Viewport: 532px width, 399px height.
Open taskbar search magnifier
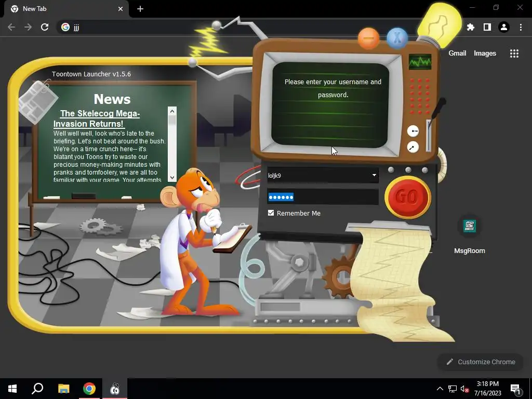(37, 389)
